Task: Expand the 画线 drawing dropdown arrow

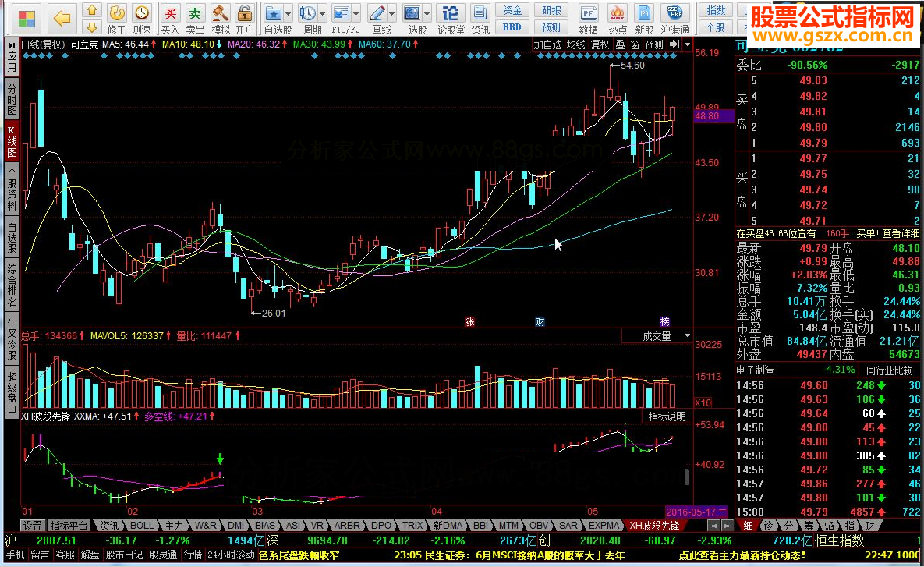Action: [x=392, y=13]
